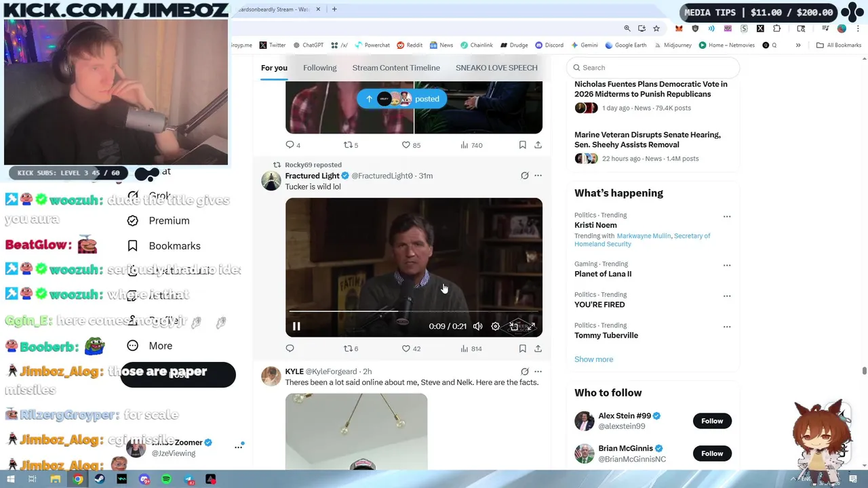Open Premium in X sidebar

tap(159, 220)
